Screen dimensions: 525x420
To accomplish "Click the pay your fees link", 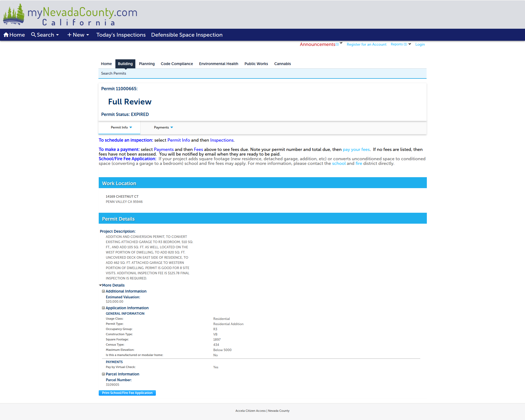I will 356,149.
